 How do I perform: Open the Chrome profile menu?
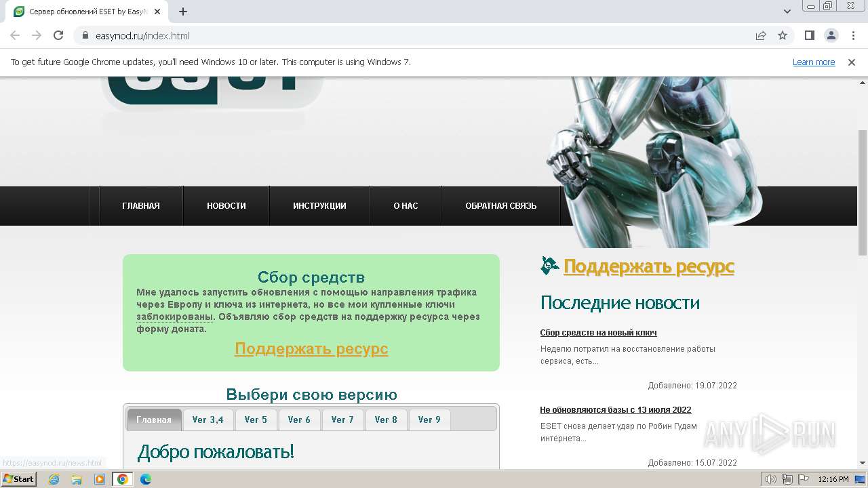coord(831,36)
